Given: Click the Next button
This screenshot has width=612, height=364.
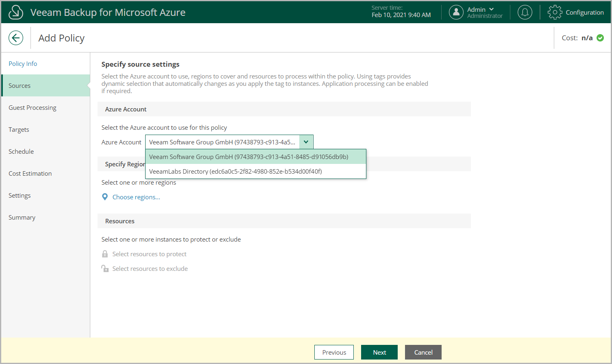Looking at the screenshot, I should (x=379, y=352).
